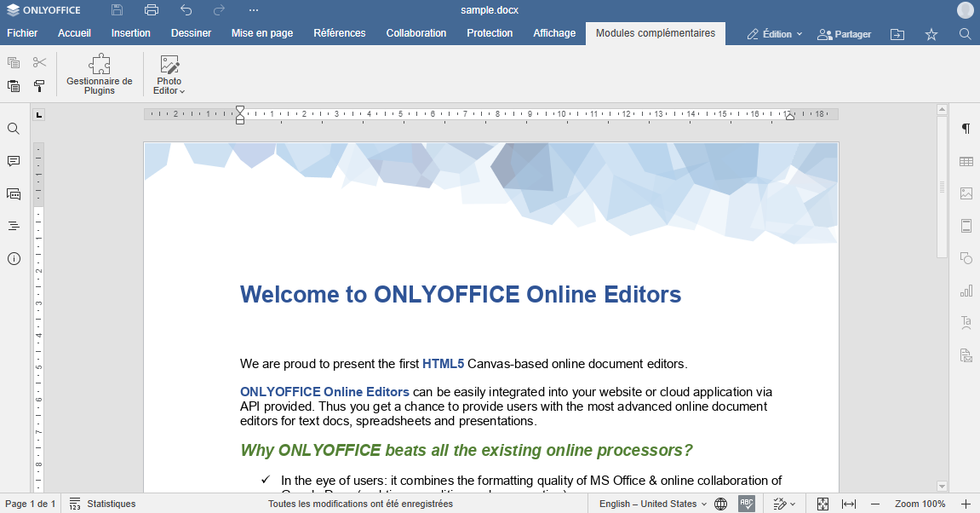Switch to the Insertion tab

[130, 33]
